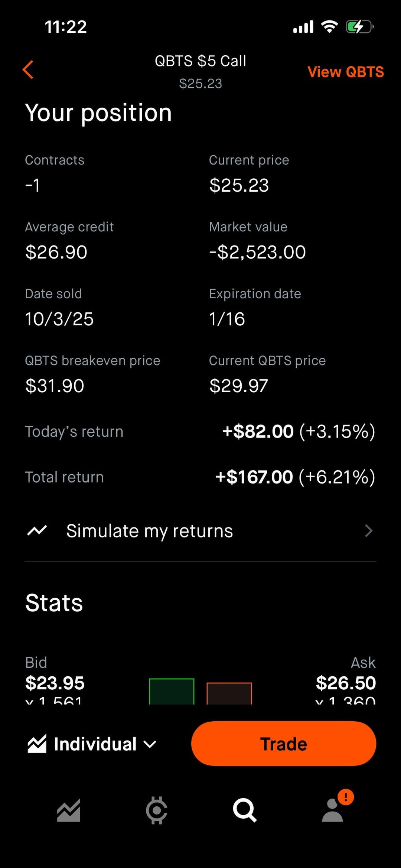Tap the green bid size bar
This screenshot has width=401, height=868.
click(172, 691)
